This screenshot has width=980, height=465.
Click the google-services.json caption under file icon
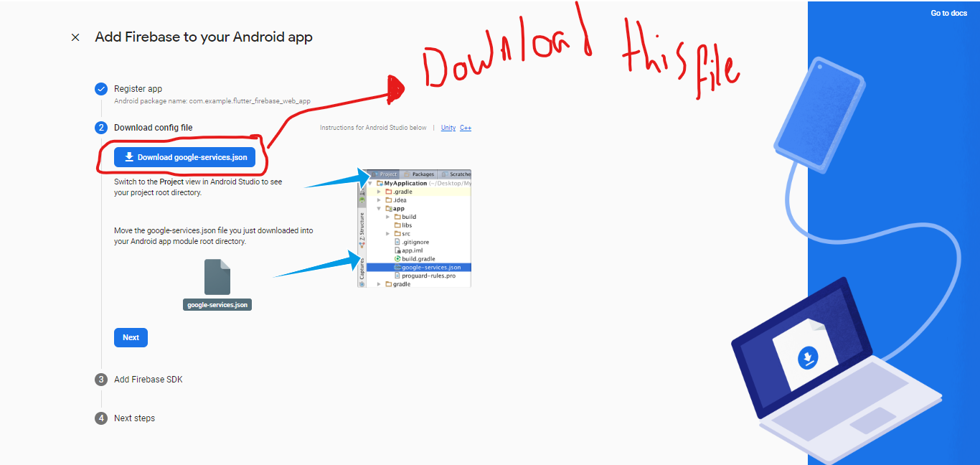217,305
